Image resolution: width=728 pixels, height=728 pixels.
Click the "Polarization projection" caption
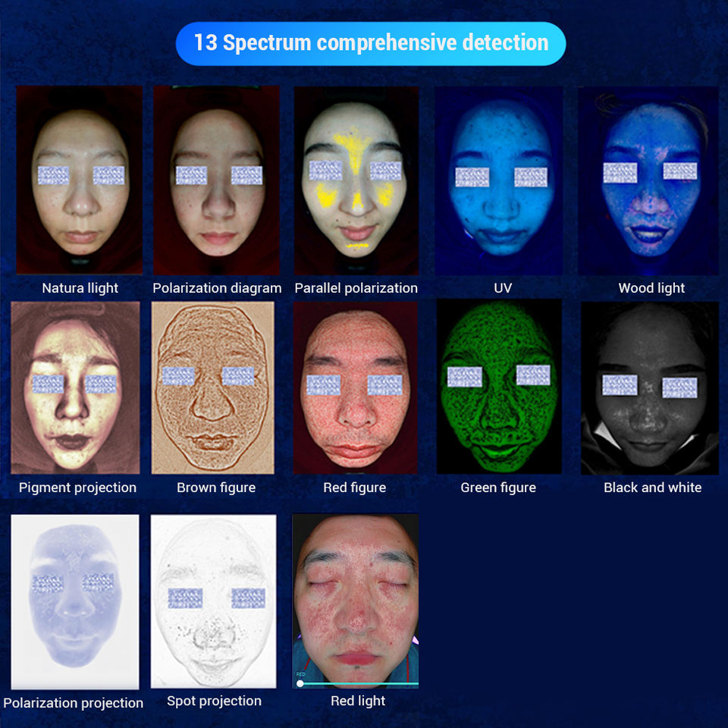click(x=73, y=703)
